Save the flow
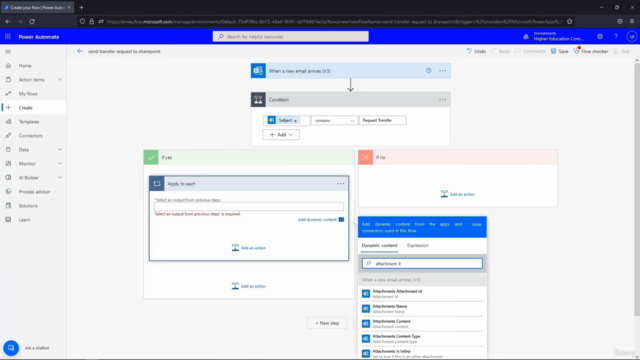The height and width of the screenshot is (360, 640). (x=559, y=51)
